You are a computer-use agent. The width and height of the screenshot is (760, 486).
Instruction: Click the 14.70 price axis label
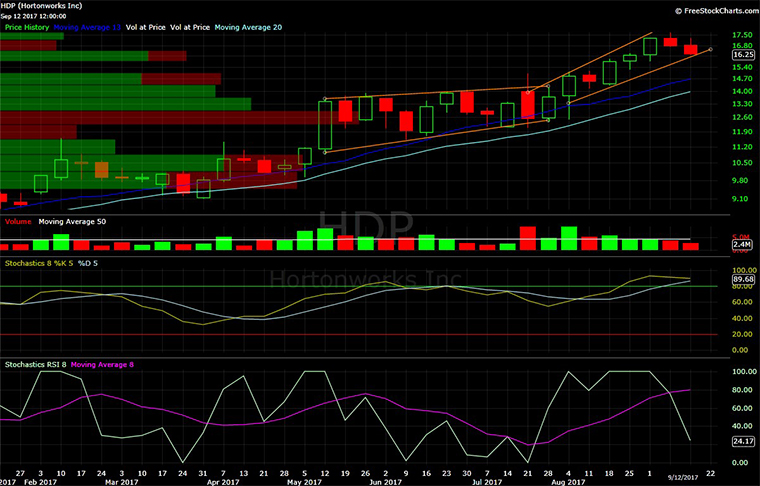pos(743,78)
